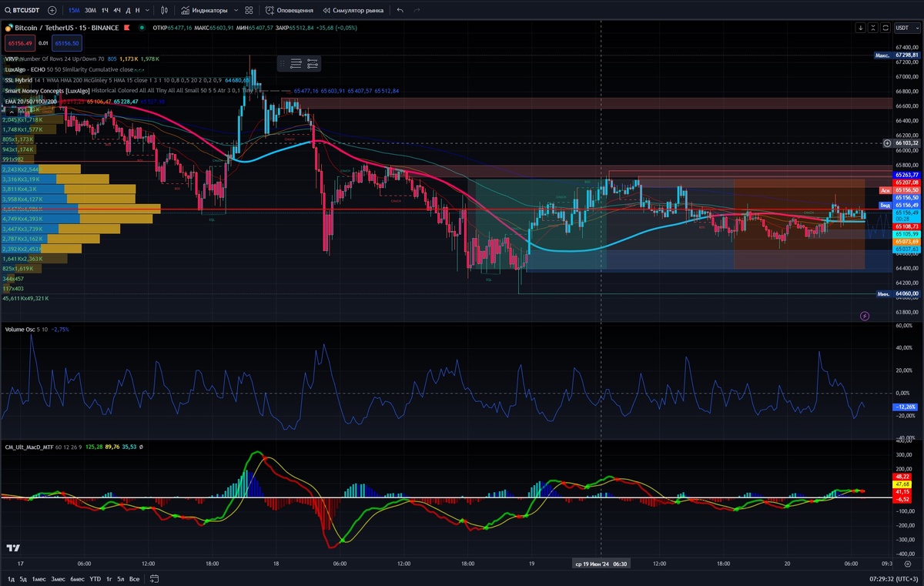Screen dimensions: 924x586
Task: Open the go-to-date calendar icon
Action: (155, 578)
